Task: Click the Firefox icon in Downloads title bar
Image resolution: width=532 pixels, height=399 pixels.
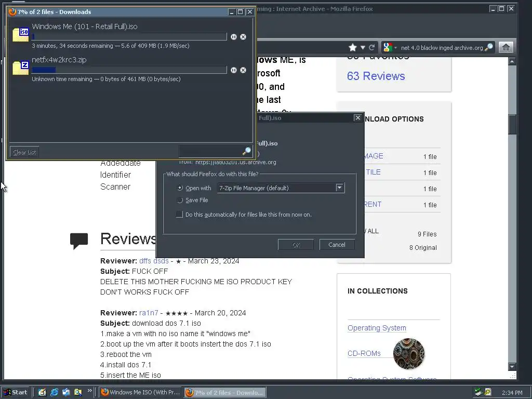Action: coord(12,12)
